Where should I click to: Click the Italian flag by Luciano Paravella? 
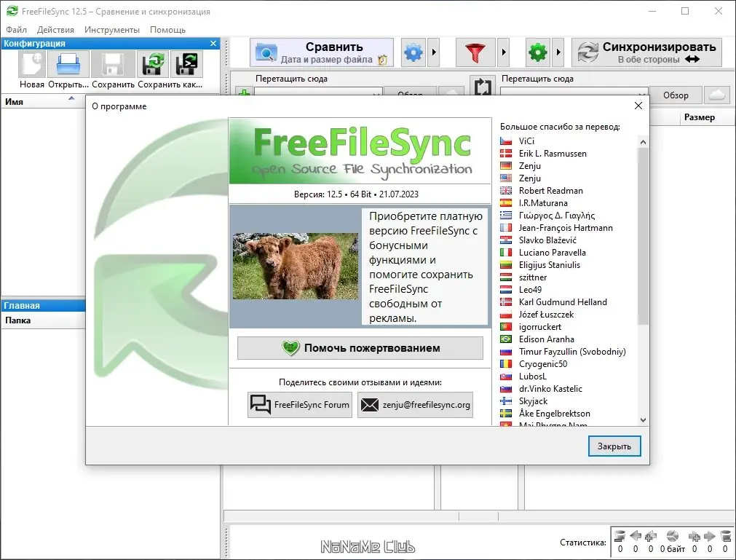click(x=505, y=253)
